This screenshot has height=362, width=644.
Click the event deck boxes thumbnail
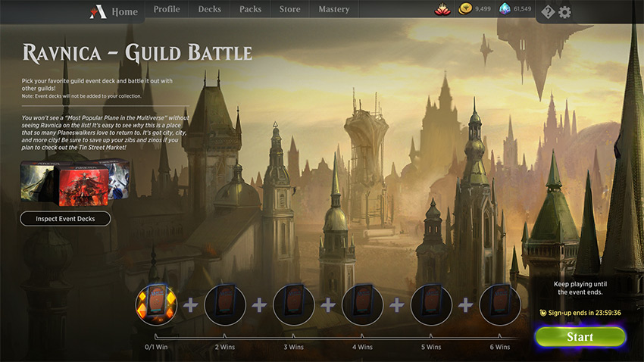pos(75,183)
